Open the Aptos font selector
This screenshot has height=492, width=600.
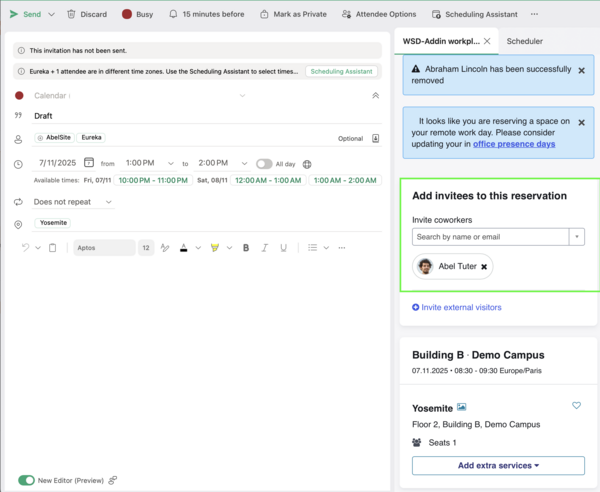pos(104,248)
